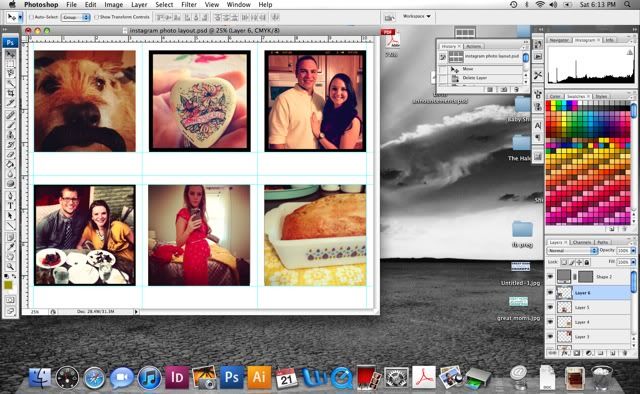
Task: Delete layer with the trash icon
Action: 624,353
